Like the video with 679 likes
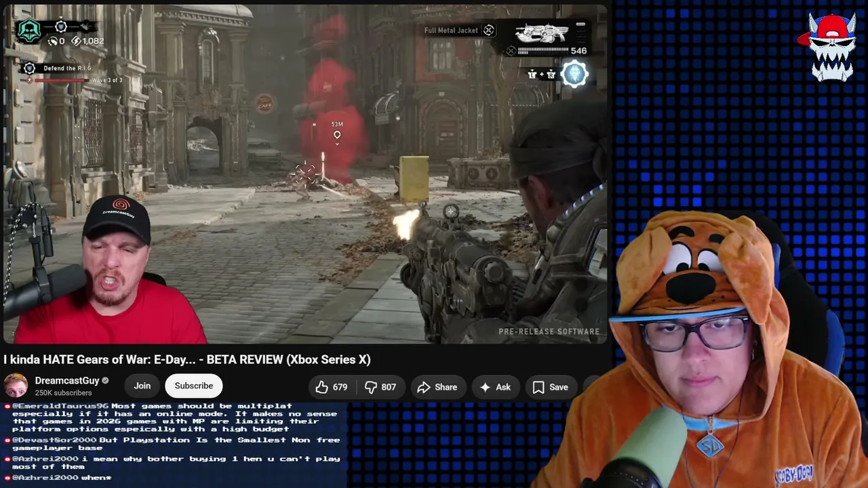The image size is (868, 488). coord(332,387)
